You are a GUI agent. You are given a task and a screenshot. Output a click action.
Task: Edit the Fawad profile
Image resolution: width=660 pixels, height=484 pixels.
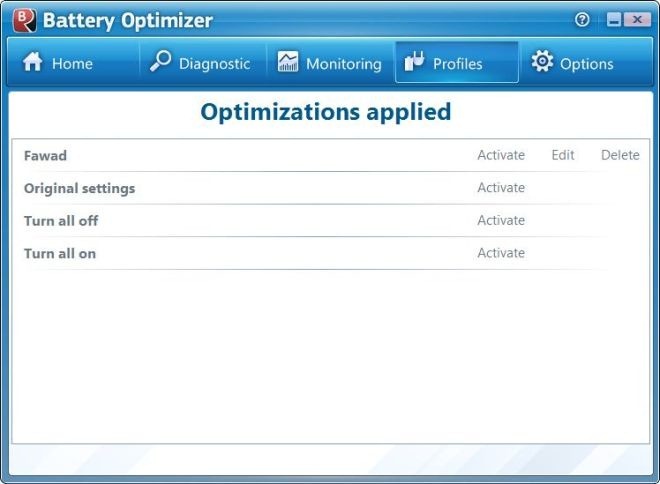[563, 155]
